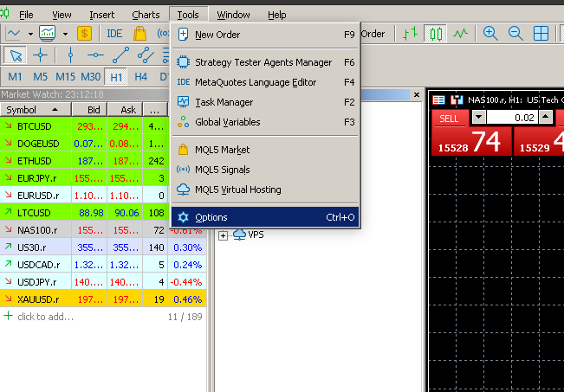Viewport: 564px width, 392px height.
Task: Select the crosshair tool
Action: click(40, 55)
